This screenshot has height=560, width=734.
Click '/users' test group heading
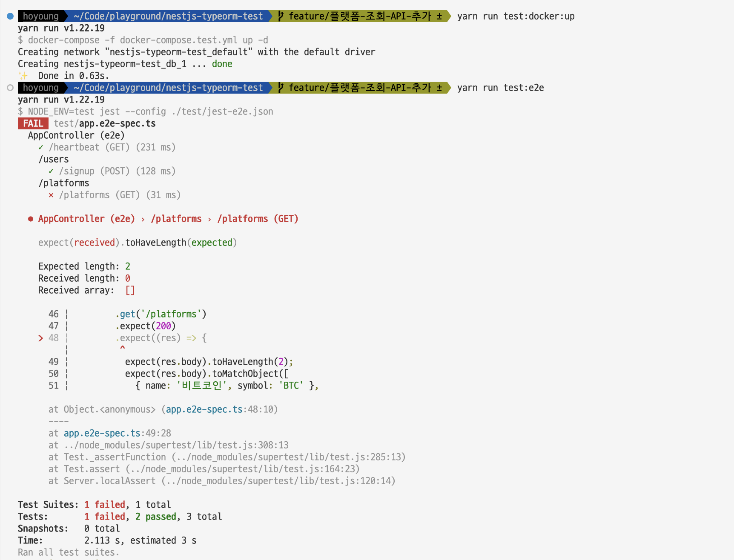(54, 159)
